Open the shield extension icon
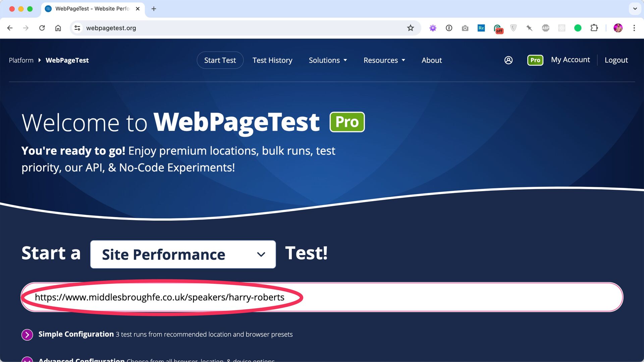644x362 pixels. tap(514, 28)
